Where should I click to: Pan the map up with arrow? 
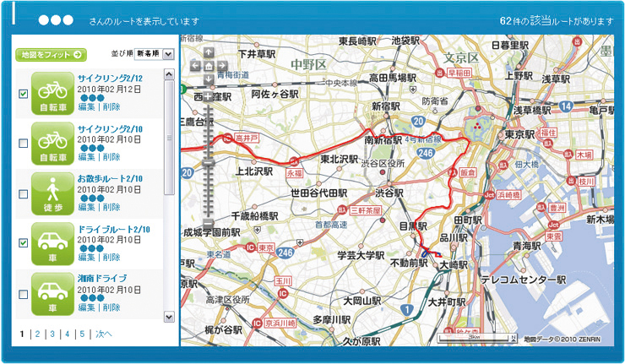click(x=209, y=52)
